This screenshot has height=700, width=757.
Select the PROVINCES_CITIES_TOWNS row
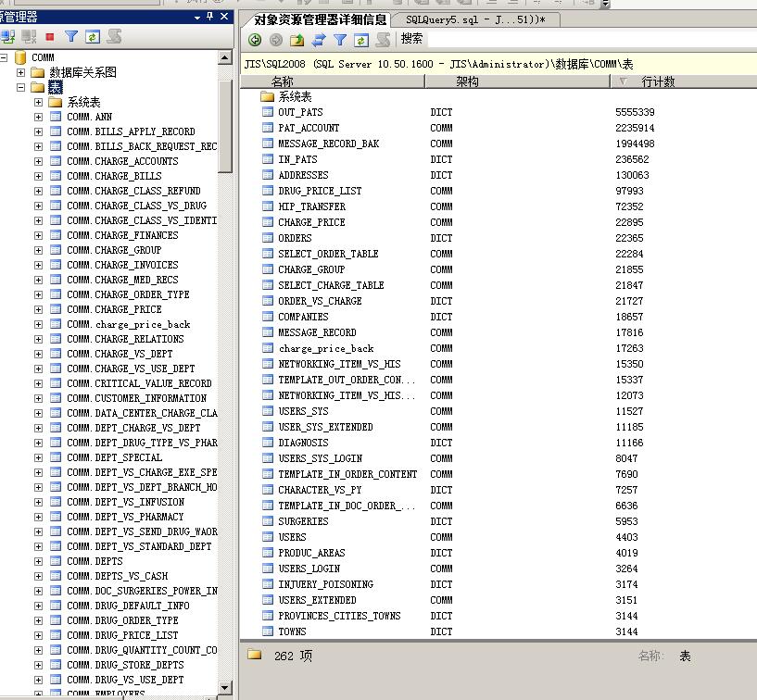pyautogui.click(x=339, y=616)
